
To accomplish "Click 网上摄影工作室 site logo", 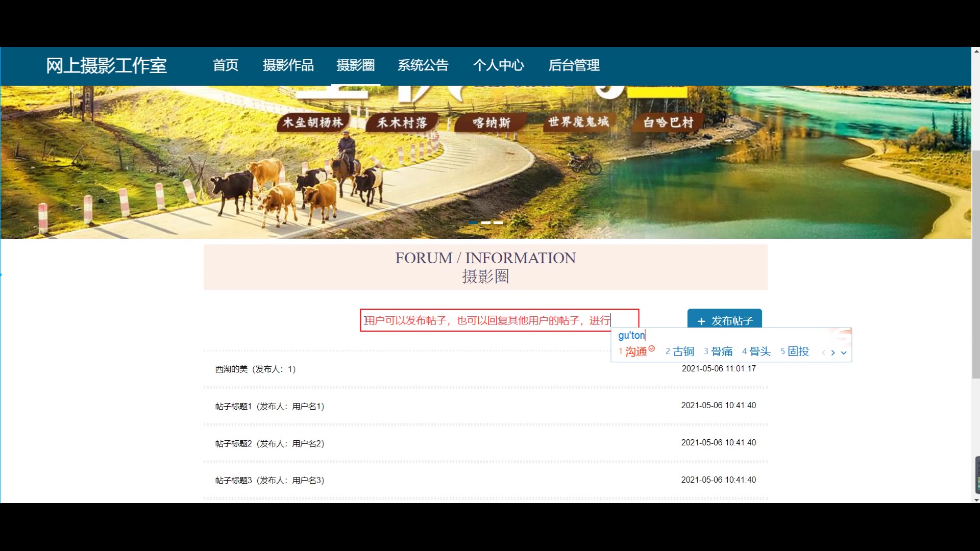I will pyautogui.click(x=106, y=65).
